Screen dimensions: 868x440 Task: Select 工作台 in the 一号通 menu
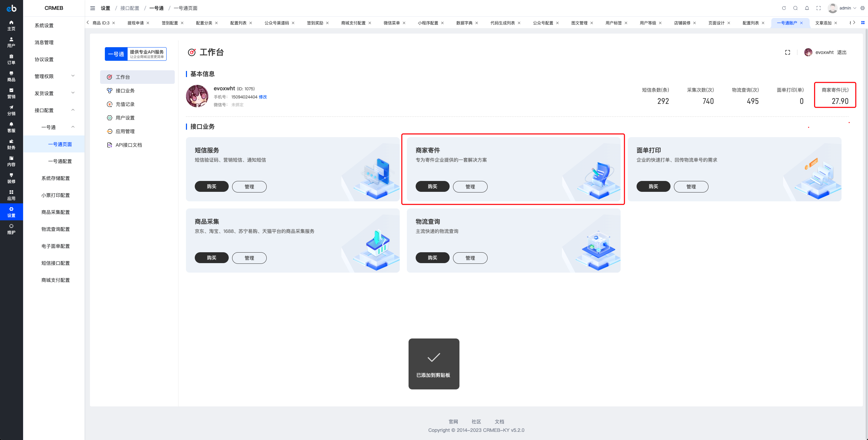(x=137, y=77)
